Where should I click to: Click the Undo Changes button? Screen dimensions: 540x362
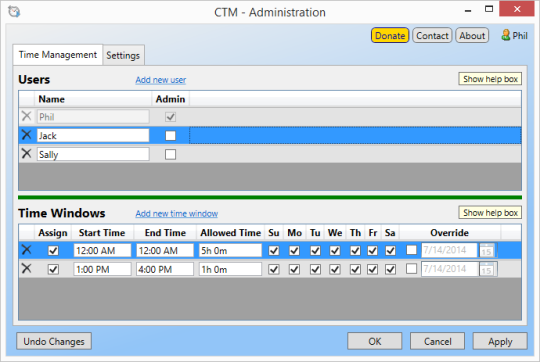pyautogui.click(x=54, y=341)
